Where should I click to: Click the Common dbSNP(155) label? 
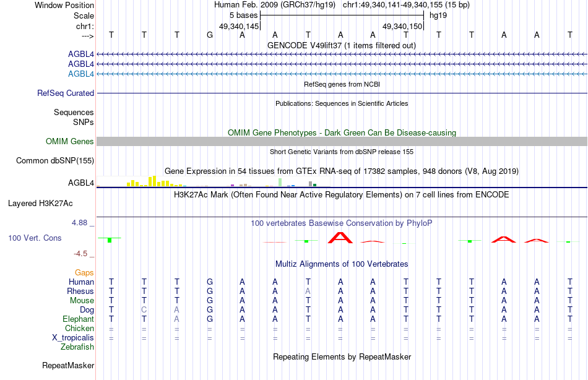(x=55, y=160)
